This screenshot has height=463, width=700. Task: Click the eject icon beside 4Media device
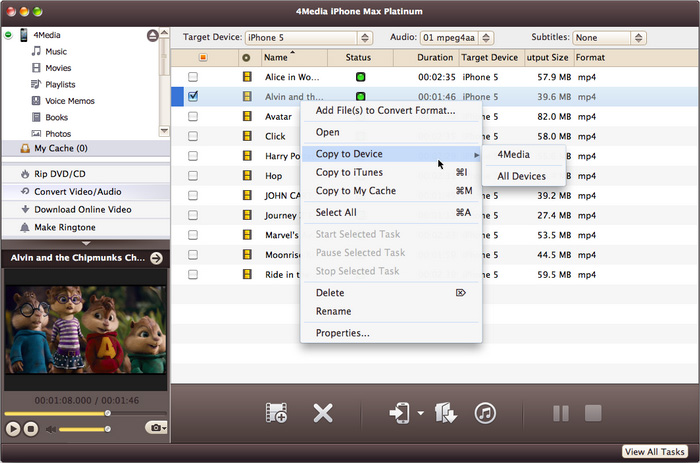point(153,35)
